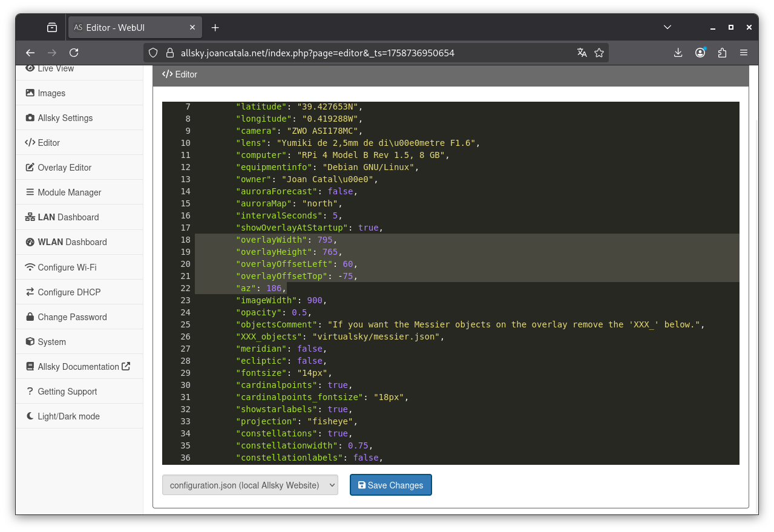Click the Module Manager list icon
This screenshot has width=774, height=532.
[x=30, y=192]
